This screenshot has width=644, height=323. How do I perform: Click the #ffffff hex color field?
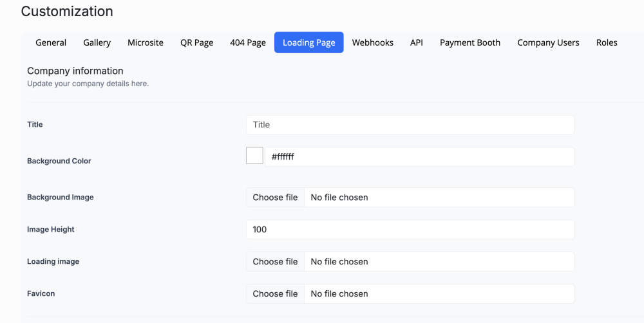[419, 156]
